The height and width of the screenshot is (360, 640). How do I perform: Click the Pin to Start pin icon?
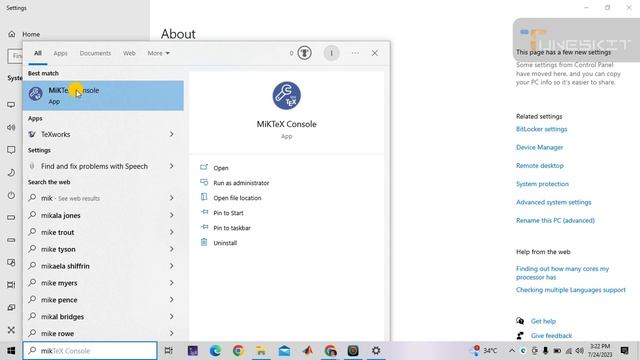pyautogui.click(x=204, y=212)
